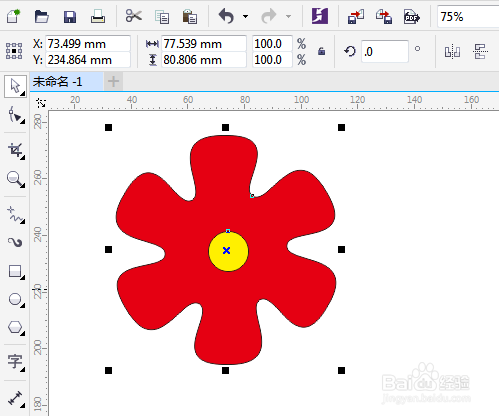Expand the redo history dropdown arrow

pyautogui.click(x=288, y=16)
